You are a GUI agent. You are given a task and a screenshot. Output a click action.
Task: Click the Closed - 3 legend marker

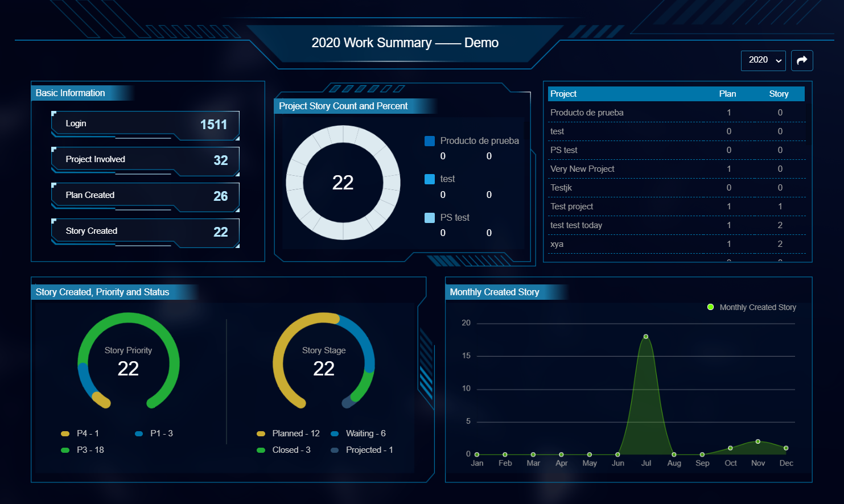261,450
